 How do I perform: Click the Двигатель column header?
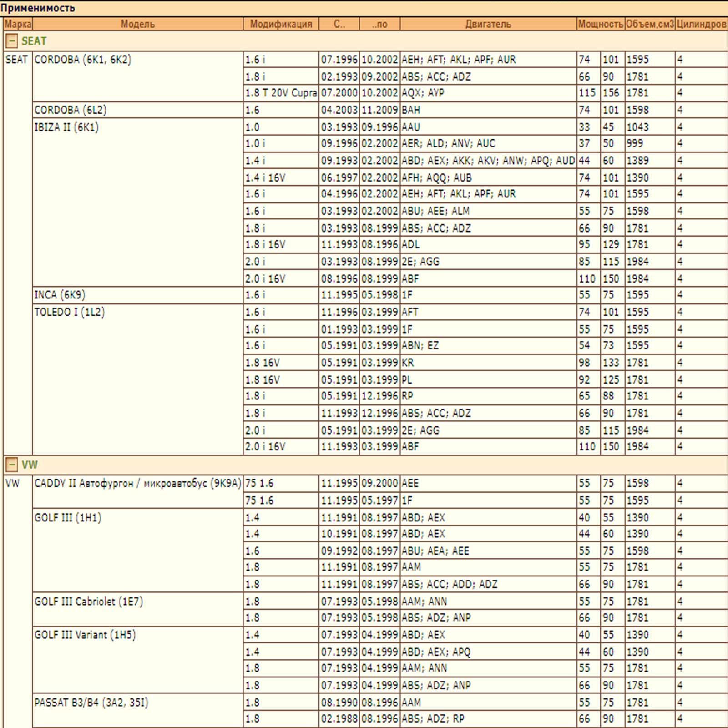[x=488, y=24]
